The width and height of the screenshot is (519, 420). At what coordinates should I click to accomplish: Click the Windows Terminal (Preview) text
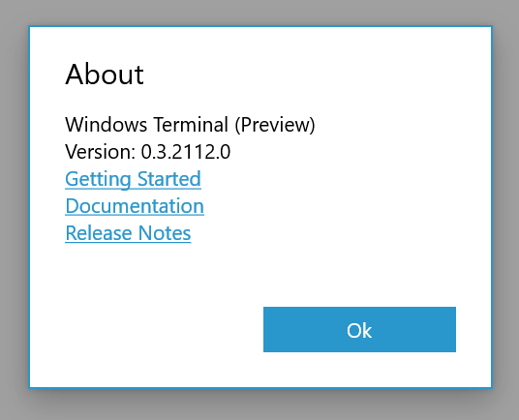[x=190, y=125]
